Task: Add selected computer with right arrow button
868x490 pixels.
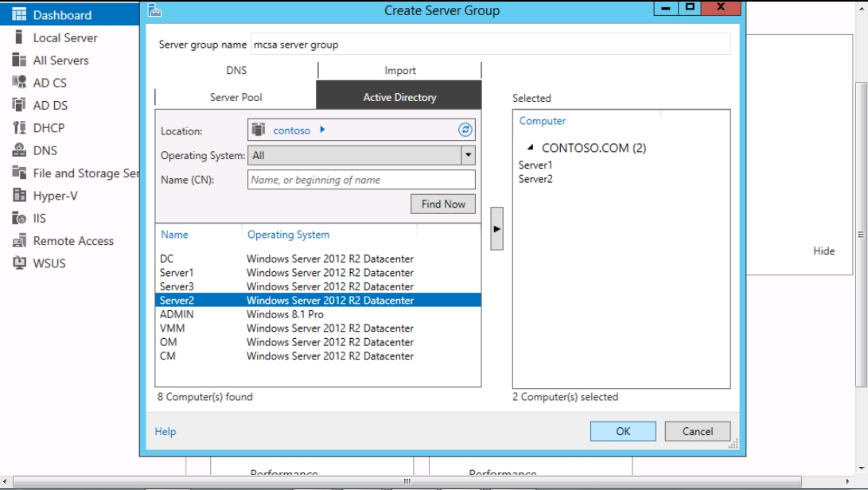Action: 496,228
